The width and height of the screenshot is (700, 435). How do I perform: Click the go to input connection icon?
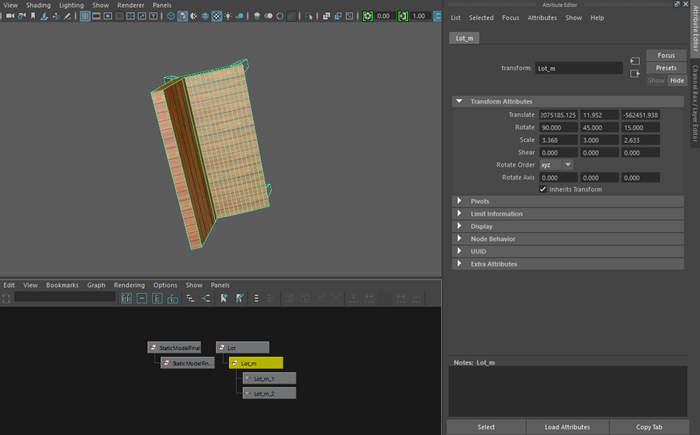click(636, 61)
